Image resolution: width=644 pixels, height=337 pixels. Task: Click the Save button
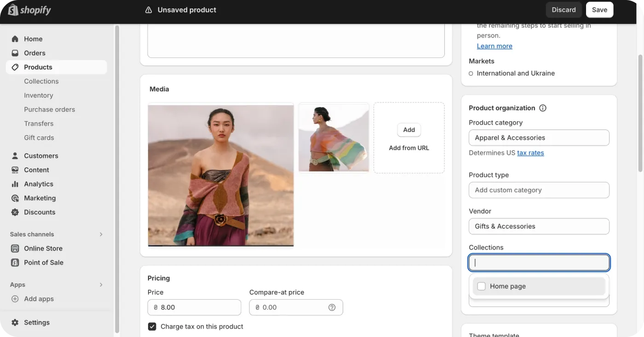[599, 10]
